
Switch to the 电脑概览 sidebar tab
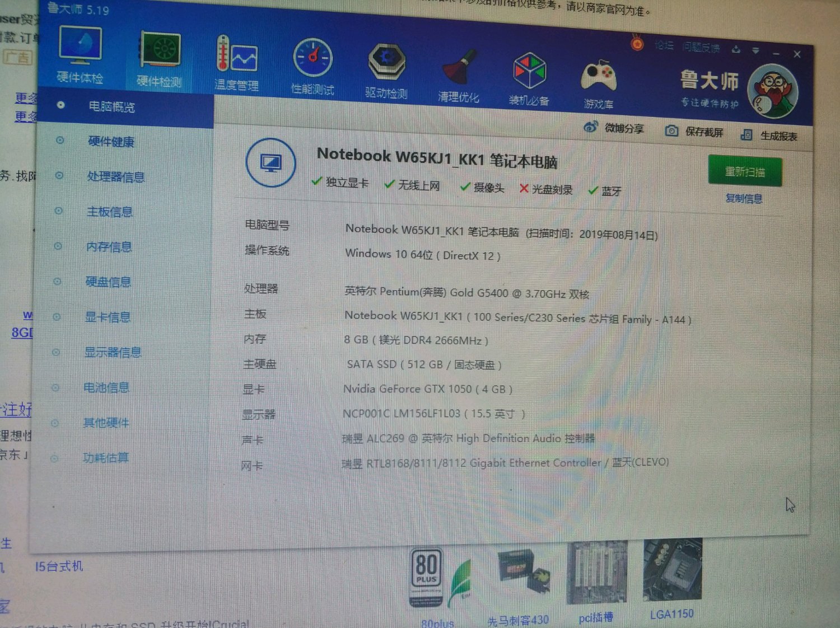point(125,106)
